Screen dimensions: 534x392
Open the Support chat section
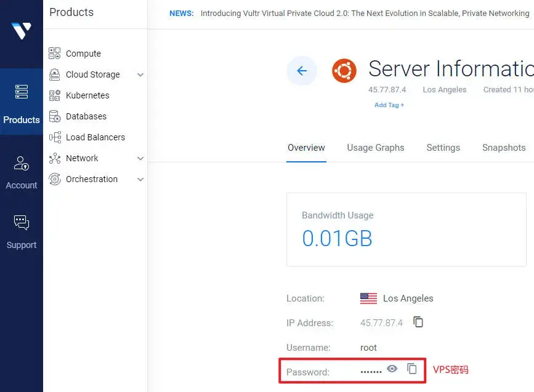point(22,232)
